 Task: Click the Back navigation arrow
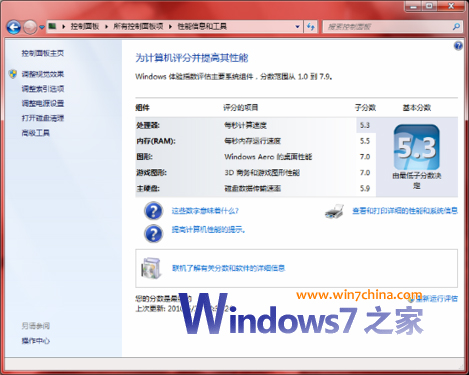coord(14,27)
